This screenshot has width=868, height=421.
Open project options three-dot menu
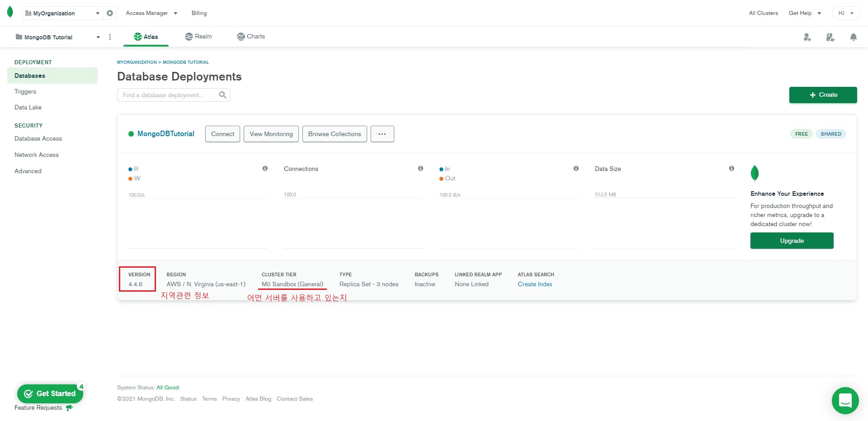click(x=110, y=37)
